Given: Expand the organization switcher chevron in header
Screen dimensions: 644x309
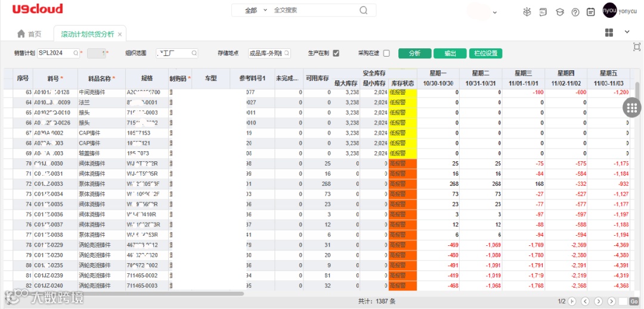Looking at the screenshot, I should coord(495,13).
